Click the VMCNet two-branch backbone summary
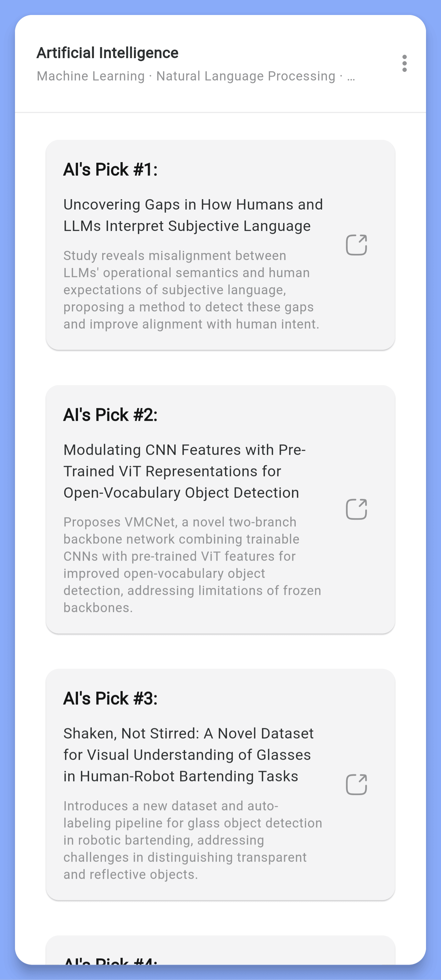This screenshot has height=980, width=441. (x=192, y=565)
